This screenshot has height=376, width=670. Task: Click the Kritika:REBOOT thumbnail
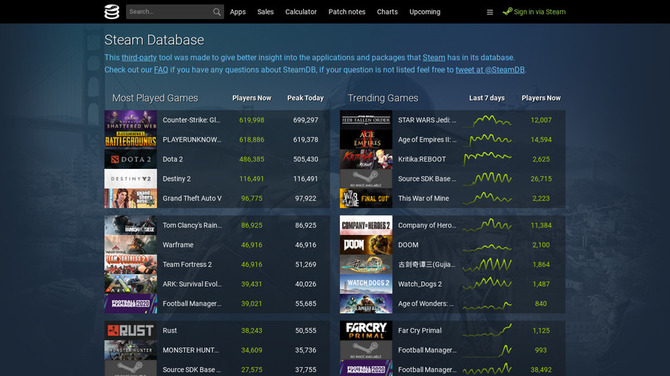tap(366, 159)
